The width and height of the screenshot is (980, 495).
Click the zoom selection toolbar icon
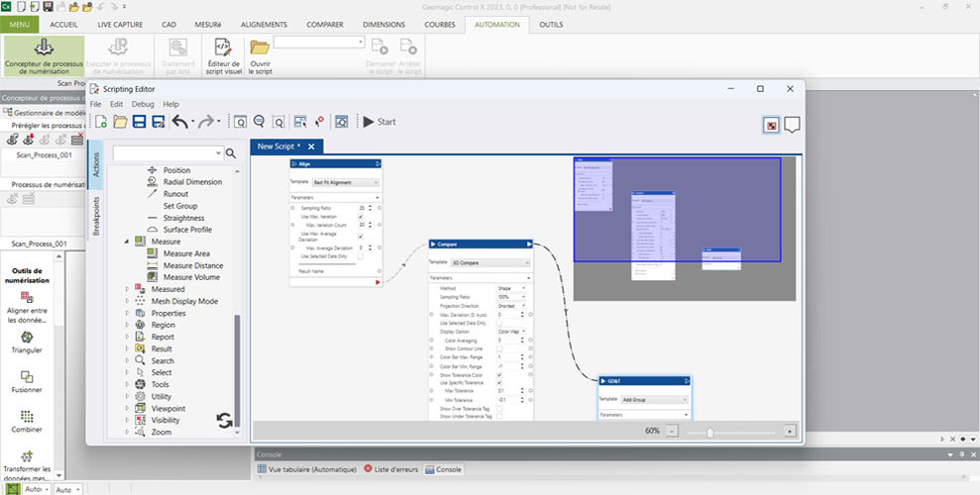click(x=278, y=122)
